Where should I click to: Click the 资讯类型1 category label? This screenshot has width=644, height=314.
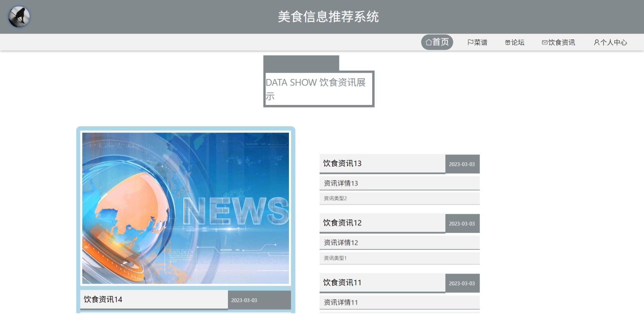[x=335, y=258]
